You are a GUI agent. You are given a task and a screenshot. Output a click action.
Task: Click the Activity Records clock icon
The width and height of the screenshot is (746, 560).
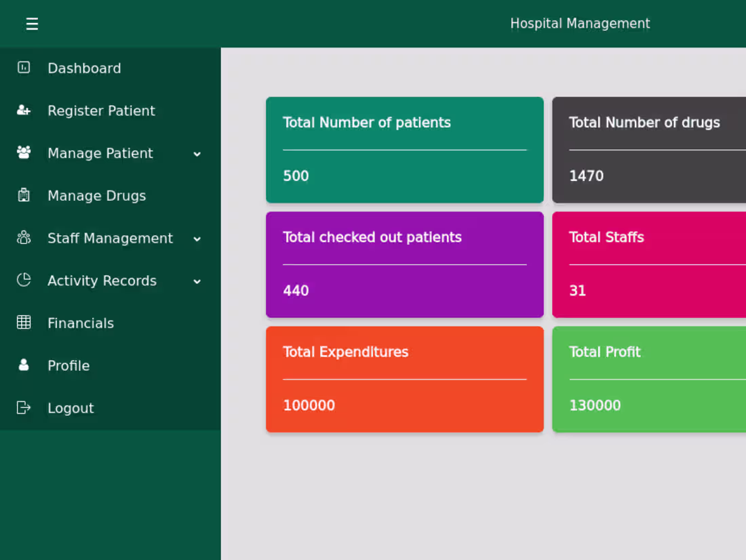23,280
